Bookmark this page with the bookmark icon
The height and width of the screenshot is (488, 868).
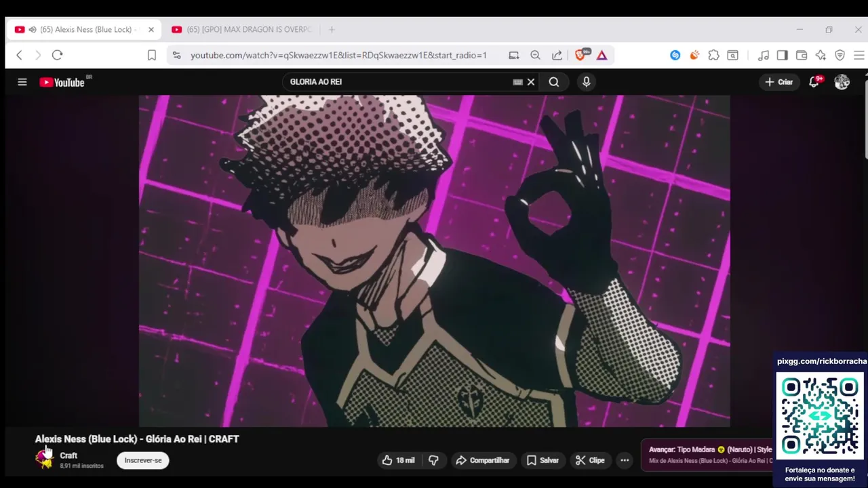[x=152, y=56]
